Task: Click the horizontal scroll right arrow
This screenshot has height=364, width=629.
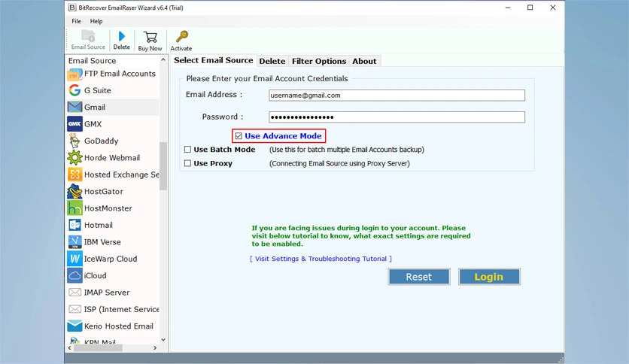Action: (155, 348)
